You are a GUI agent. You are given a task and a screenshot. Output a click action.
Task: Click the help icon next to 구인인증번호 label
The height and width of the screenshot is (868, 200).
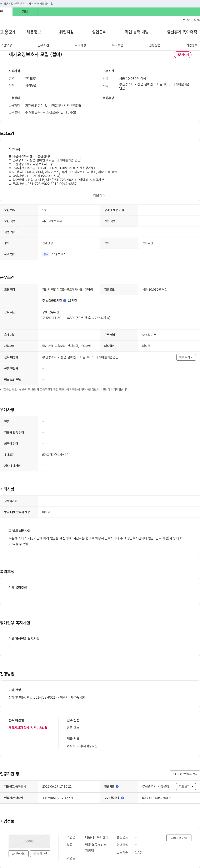click(122, 798)
